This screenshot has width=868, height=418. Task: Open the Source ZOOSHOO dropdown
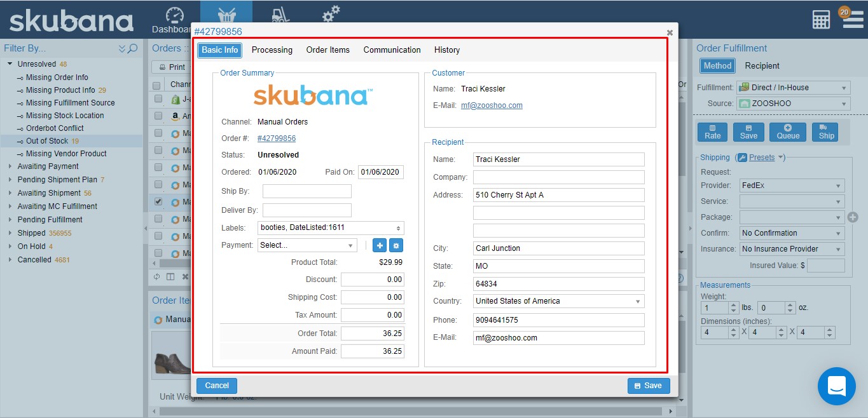click(793, 104)
